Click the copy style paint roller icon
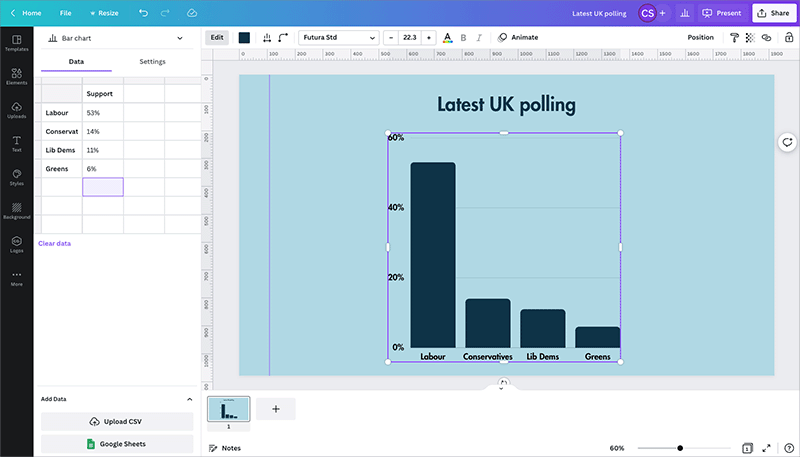This screenshot has width=800, height=457. 734,37
